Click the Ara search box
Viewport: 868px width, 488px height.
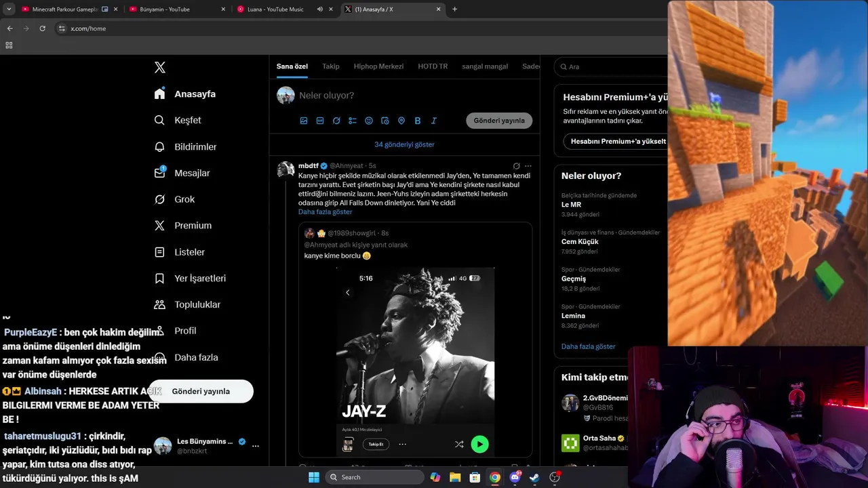pyautogui.click(x=610, y=66)
